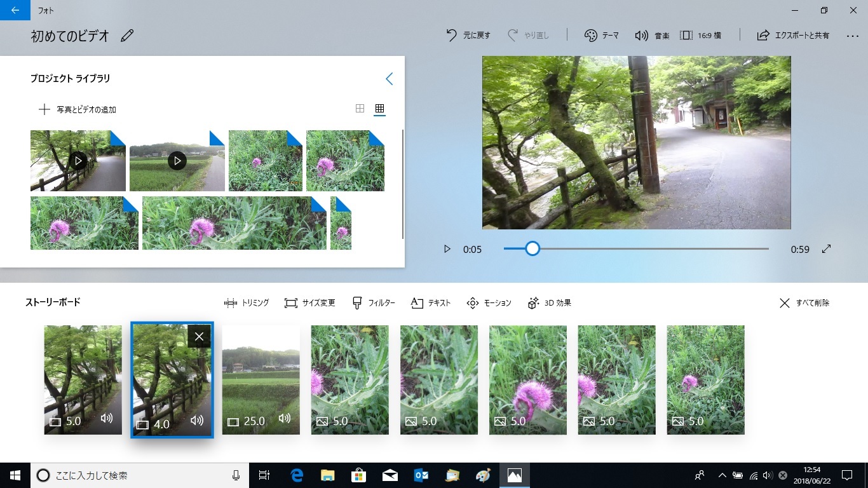Add テキスト text to clip
This screenshot has height=488, width=868.
coord(431,303)
